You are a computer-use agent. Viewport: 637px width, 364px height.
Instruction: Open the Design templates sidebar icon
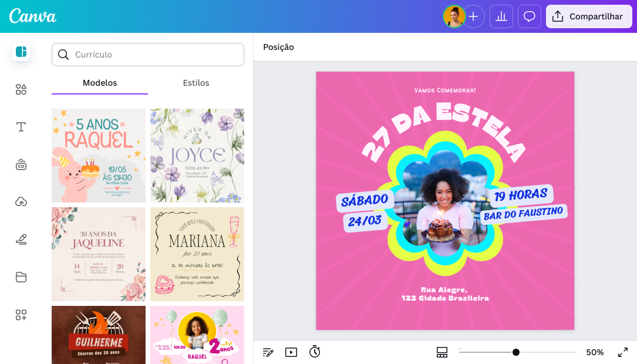21,52
